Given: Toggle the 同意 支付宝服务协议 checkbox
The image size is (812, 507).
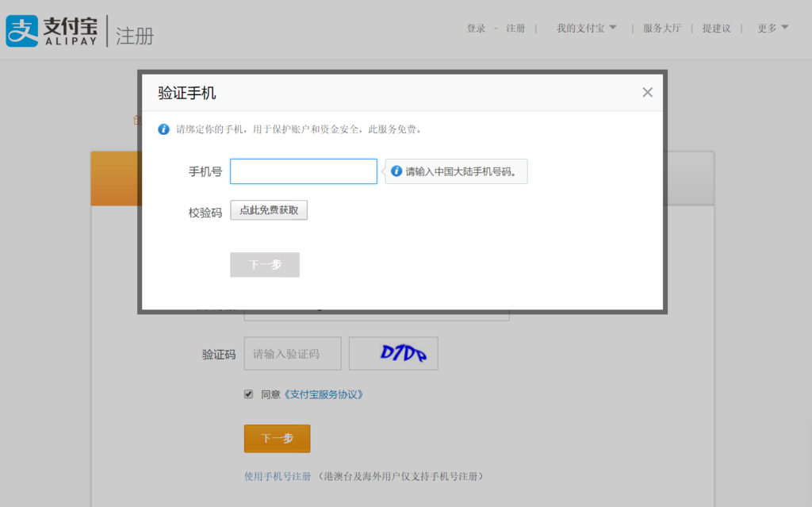Looking at the screenshot, I should pos(248,394).
